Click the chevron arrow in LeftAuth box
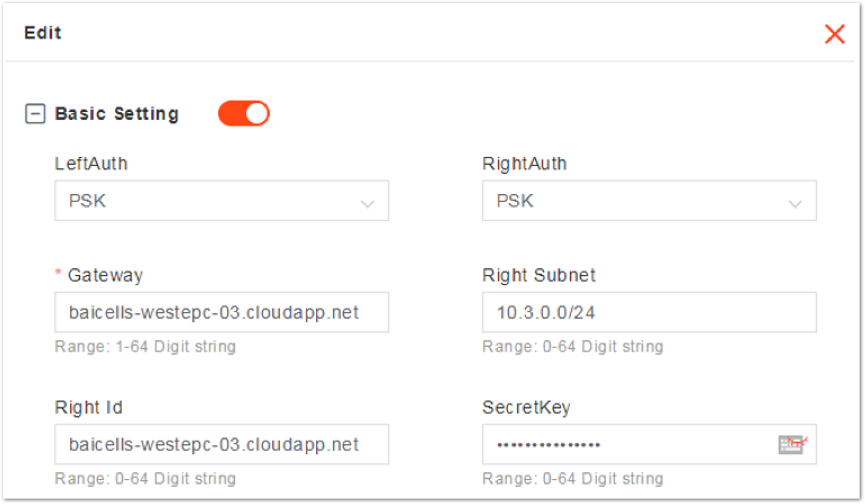Image resolution: width=865 pixels, height=504 pixels. tap(367, 204)
